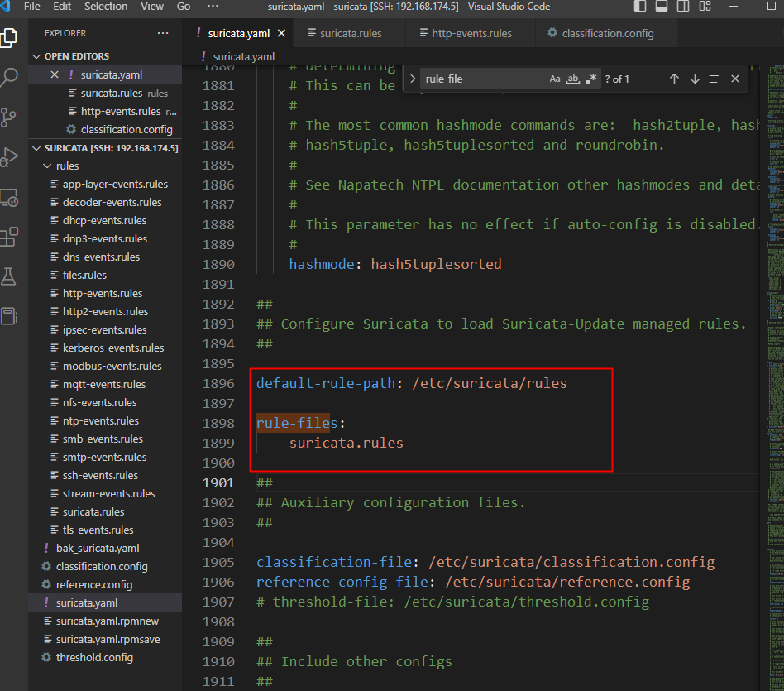Toggle bottom panel layout icon
This screenshot has width=784, height=691.
(x=662, y=7)
